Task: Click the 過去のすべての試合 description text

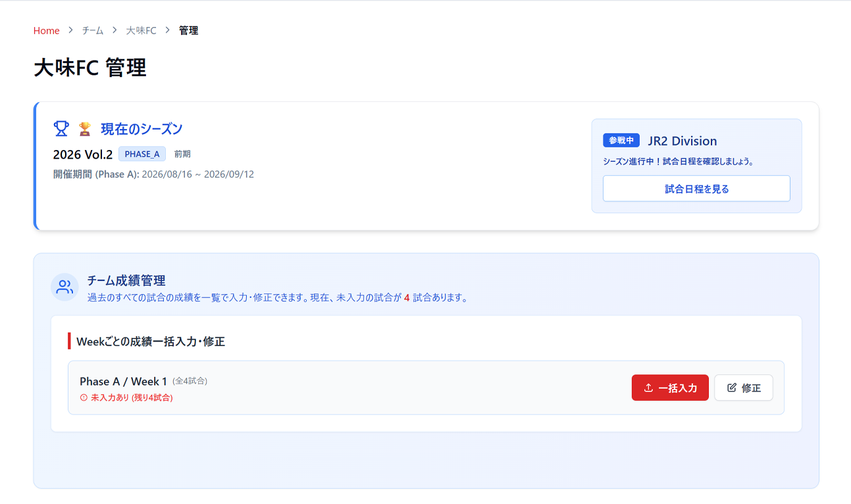Action: [x=278, y=297]
